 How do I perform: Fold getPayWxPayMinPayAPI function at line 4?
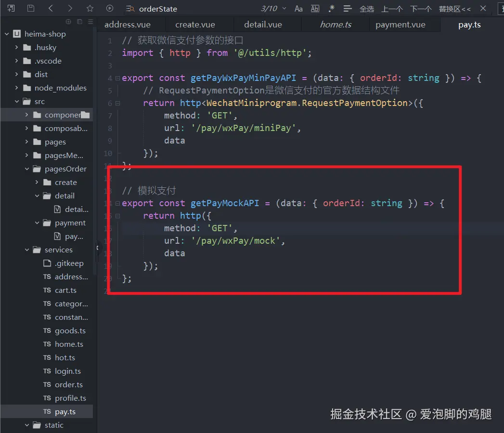pyautogui.click(x=117, y=78)
